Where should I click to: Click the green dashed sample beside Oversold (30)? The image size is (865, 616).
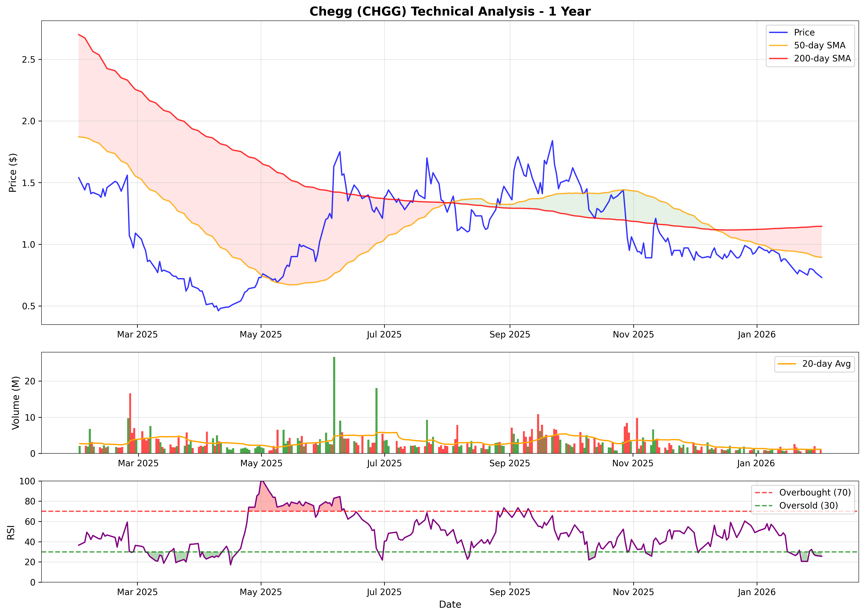coord(764,505)
